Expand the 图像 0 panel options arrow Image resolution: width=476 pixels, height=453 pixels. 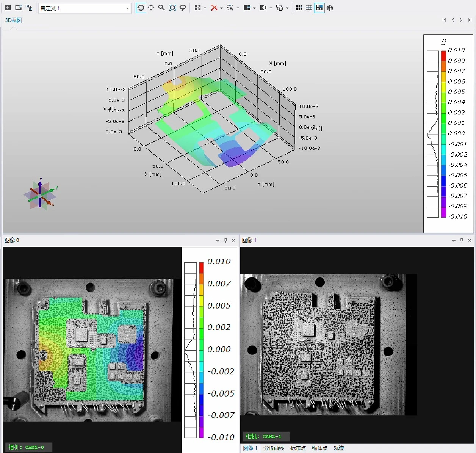218,241
